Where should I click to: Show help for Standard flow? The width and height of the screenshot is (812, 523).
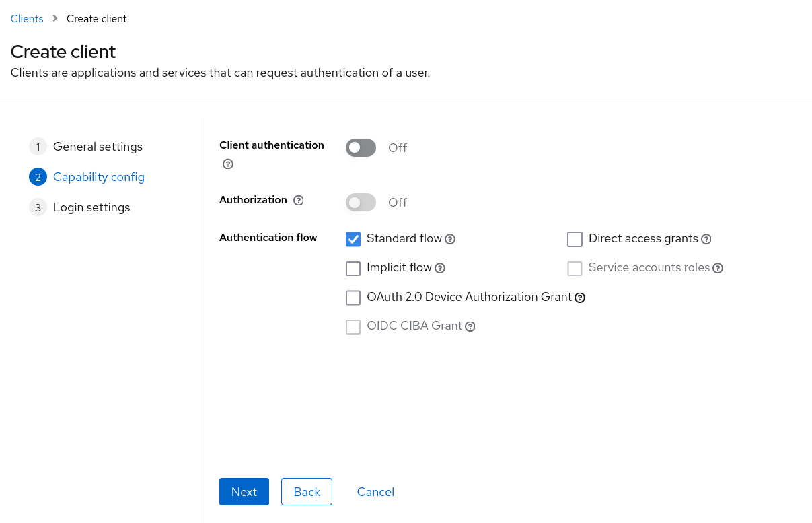point(451,239)
